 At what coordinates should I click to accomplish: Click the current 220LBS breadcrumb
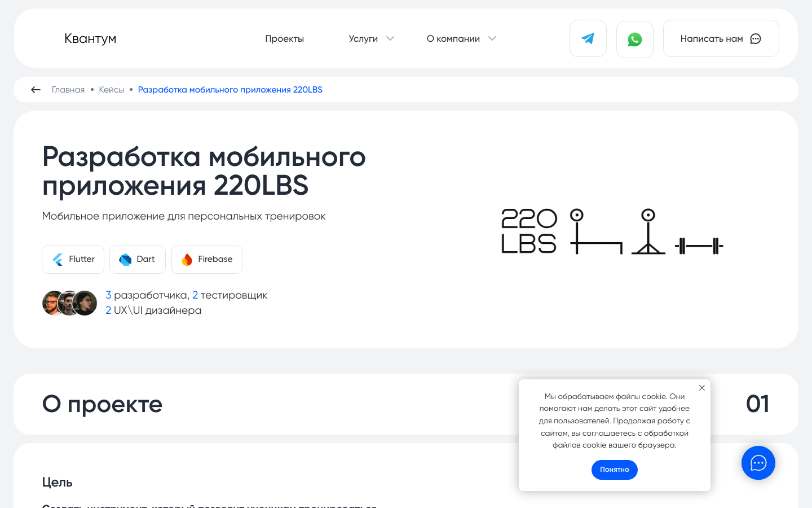tap(230, 90)
